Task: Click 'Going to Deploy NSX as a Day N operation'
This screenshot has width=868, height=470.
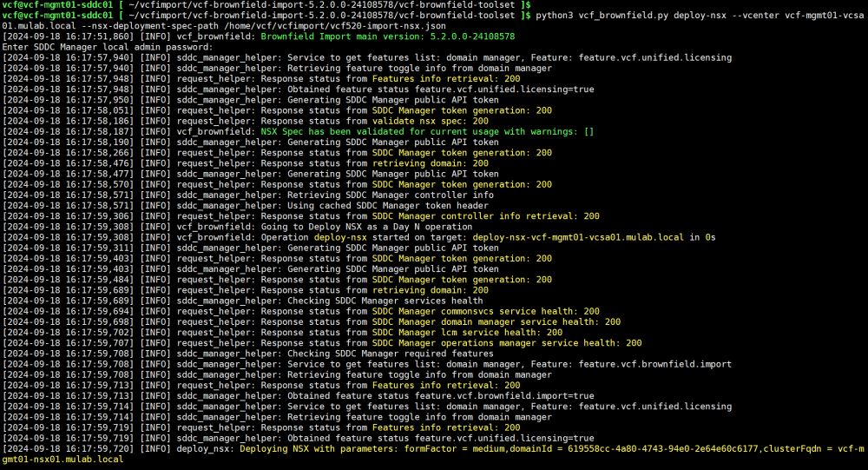Action: 366,227
